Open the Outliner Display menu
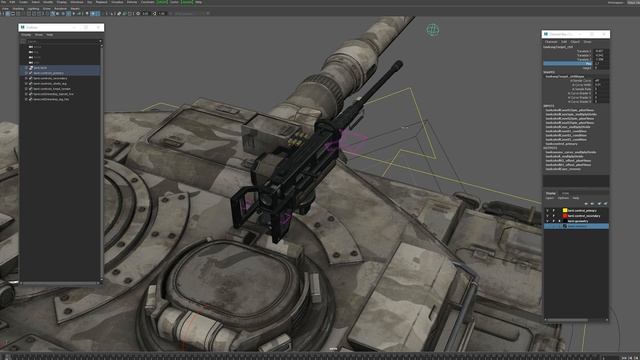 tap(26, 35)
